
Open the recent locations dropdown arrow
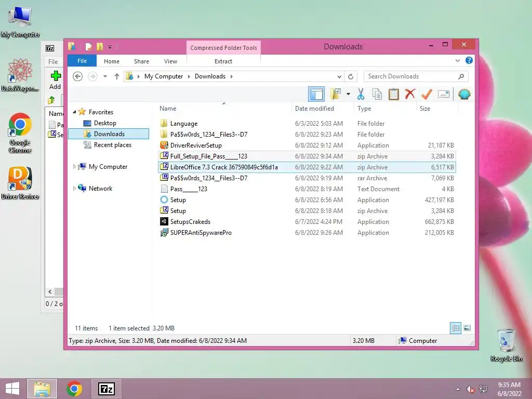click(x=105, y=76)
